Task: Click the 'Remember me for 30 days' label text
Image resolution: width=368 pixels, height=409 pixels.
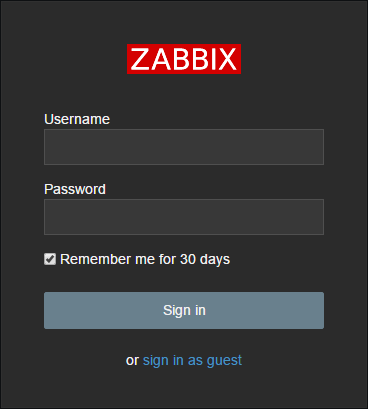Action: [x=145, y=259]
